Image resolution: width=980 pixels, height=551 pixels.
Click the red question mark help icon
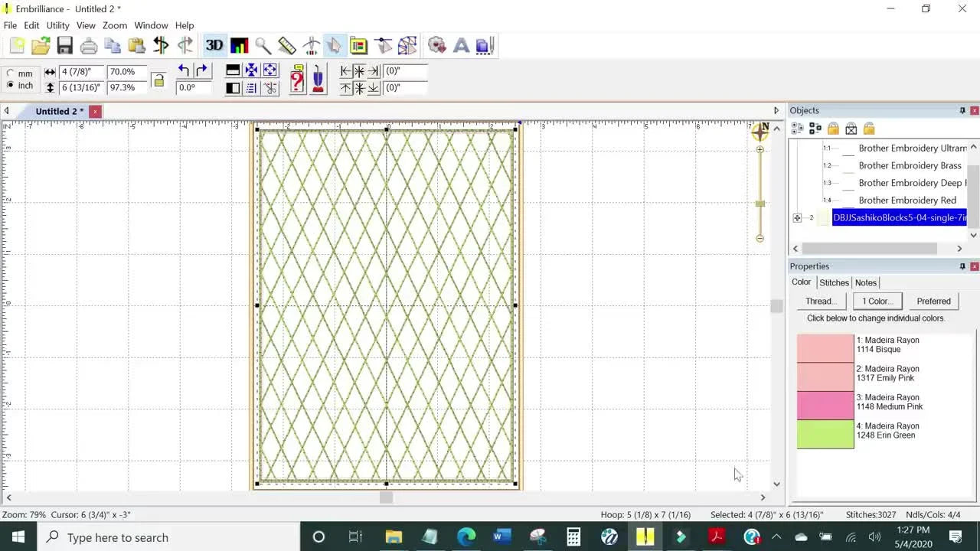[x=297, y=79]
